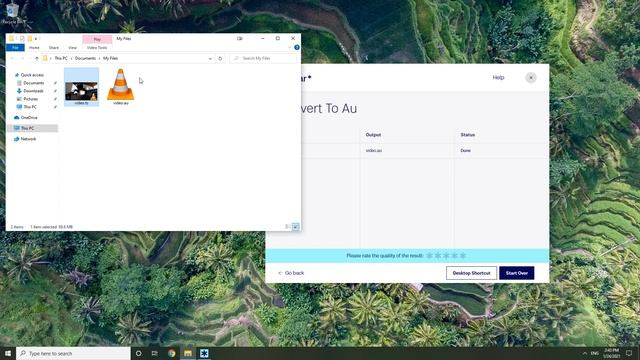Viewport: 640px width, 360px height.
Task: Select the video.au VLC cone file
Action: point(120,87)
